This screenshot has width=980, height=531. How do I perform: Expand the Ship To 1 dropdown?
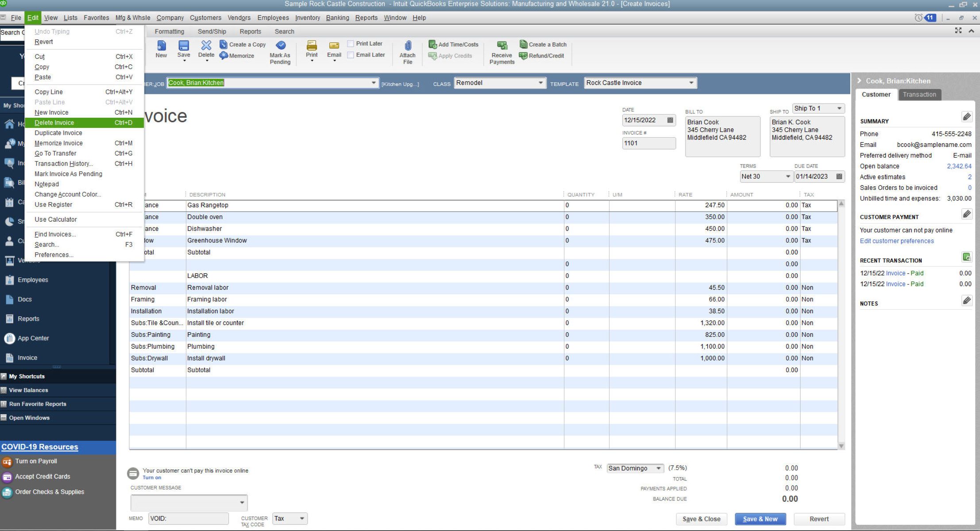pyautogui.click(x=839, y=108)
